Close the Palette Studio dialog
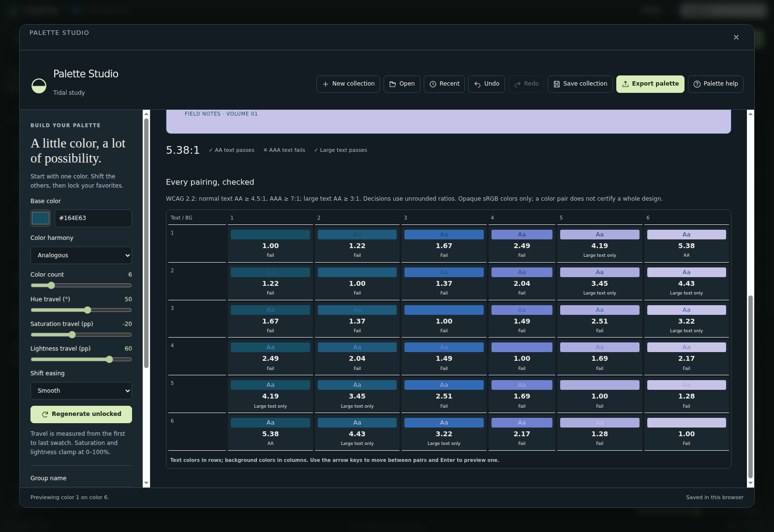This screenshot has height=532, width=774. (x=736, y=37)
